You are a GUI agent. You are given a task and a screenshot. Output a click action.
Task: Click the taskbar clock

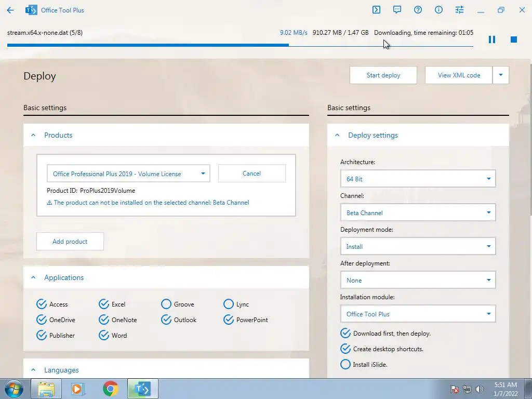[x=506, y=389]
